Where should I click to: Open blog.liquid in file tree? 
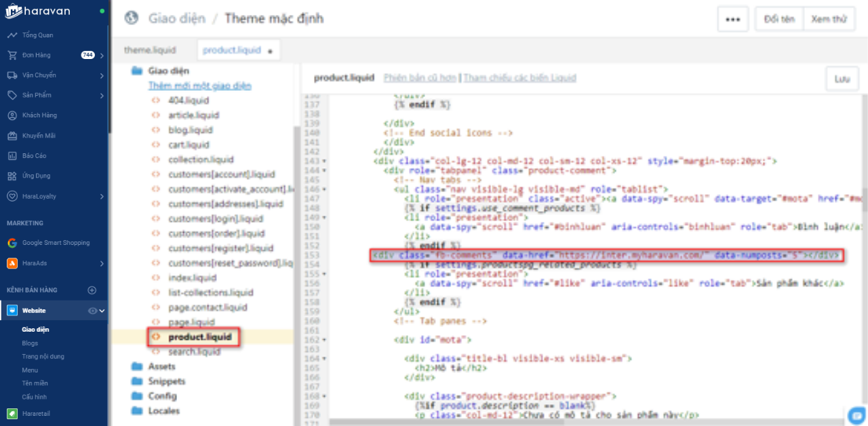191,130
